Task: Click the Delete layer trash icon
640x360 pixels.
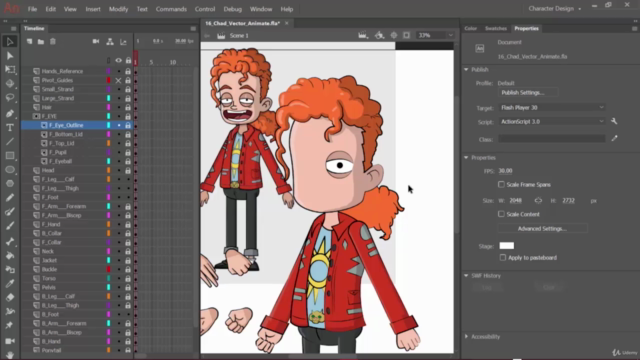Action: tap(53, 42)
